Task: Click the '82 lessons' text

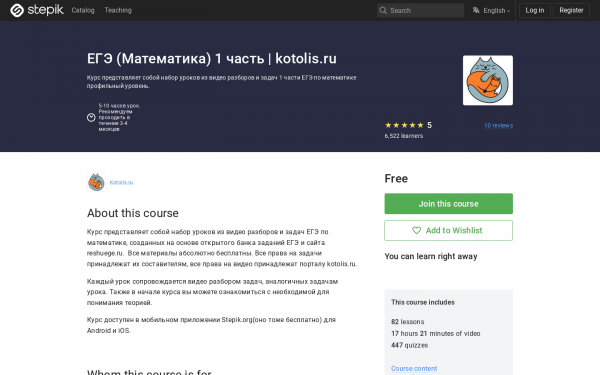Action: click(x=408, y=322)
